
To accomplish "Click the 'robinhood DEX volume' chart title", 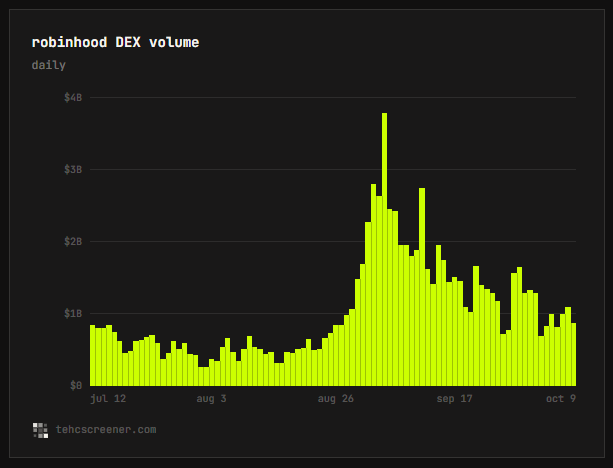I will [115, 42].
